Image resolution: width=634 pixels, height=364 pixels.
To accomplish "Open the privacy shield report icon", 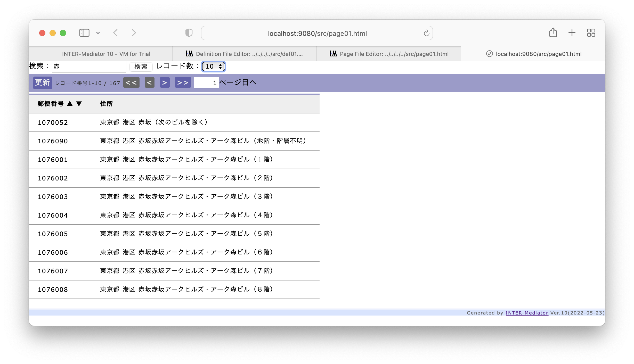I will point(189,33).
